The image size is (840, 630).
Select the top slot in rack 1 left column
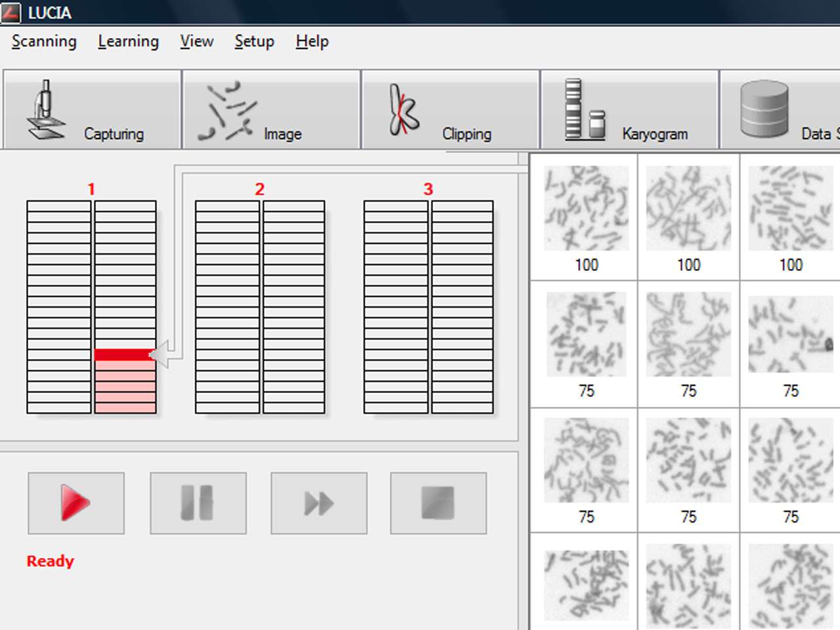coord(59,206)
